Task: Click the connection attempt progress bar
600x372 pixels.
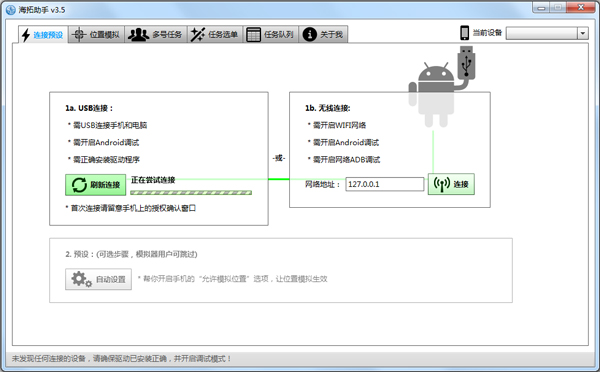Action: (x=191, y=193)
